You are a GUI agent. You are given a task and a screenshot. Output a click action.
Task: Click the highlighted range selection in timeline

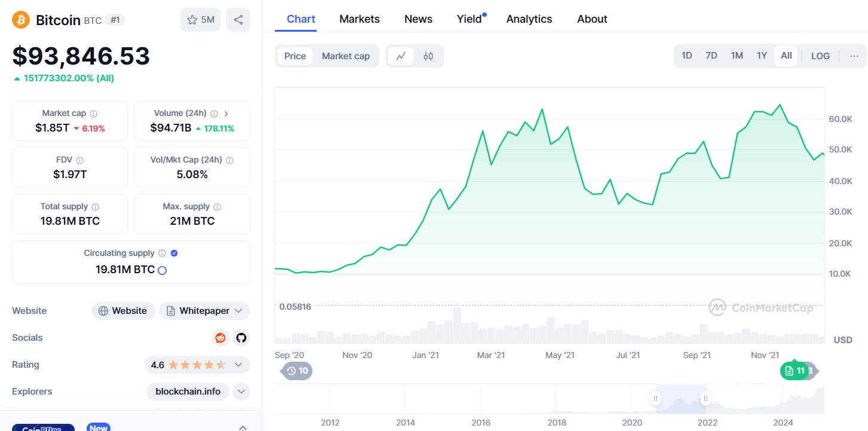[680, 399]
